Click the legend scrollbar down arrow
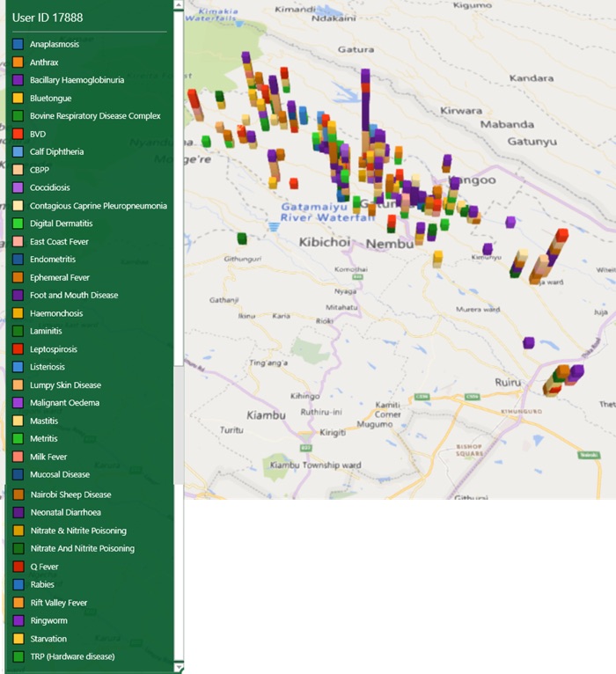The height and width of the screenshot is (674, 616). (179, 668)
